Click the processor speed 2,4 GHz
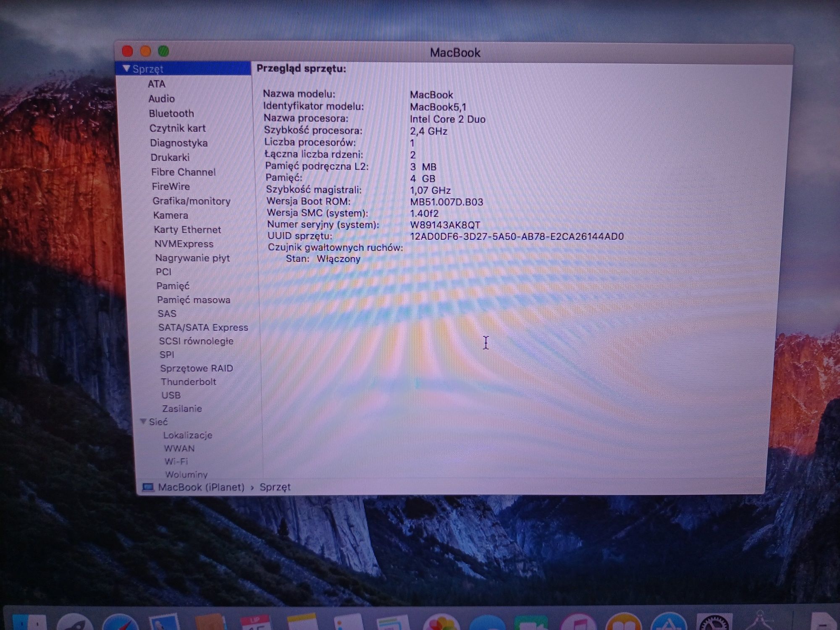The image size is (840, 630). [x=429, y=131]
